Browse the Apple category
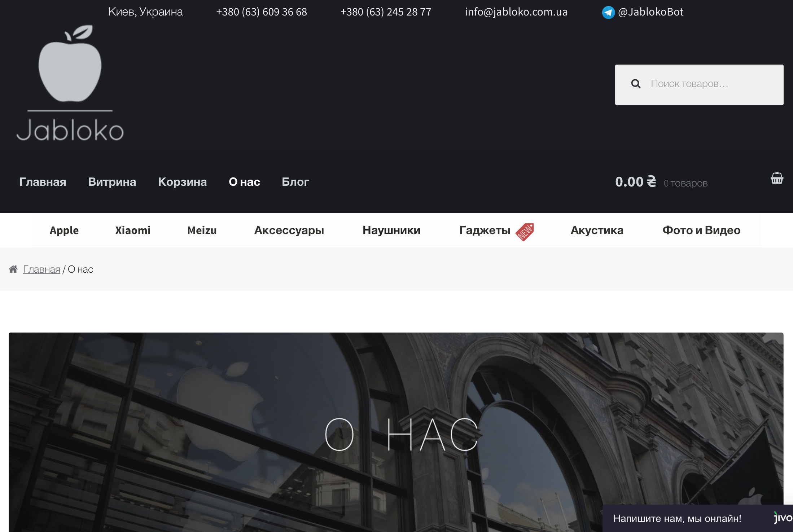The height and width of the screenshot is (532, 793). [x=64, y=230]
